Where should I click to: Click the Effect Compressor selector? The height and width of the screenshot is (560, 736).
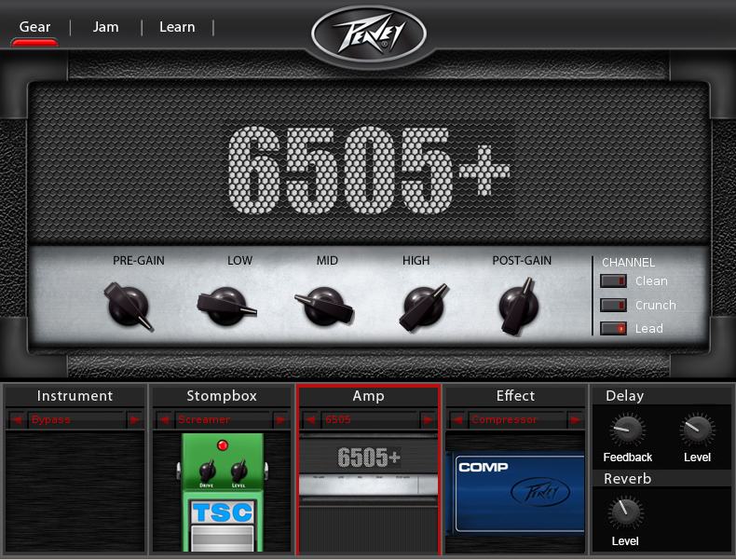516,419
